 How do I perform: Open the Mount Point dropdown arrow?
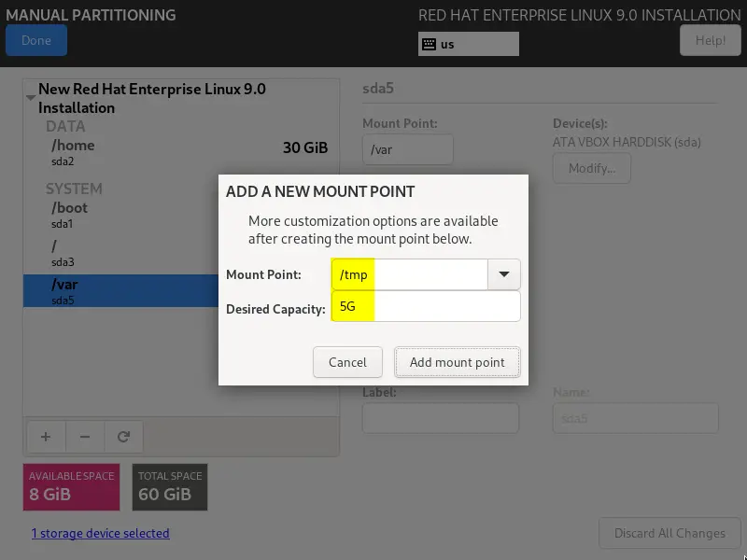[x=504, y=274]
